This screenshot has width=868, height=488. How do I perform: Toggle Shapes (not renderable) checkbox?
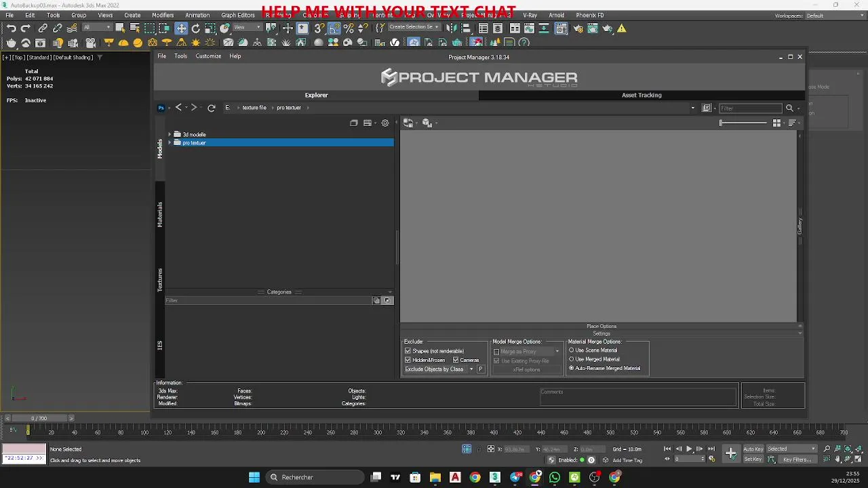[408, 351]
